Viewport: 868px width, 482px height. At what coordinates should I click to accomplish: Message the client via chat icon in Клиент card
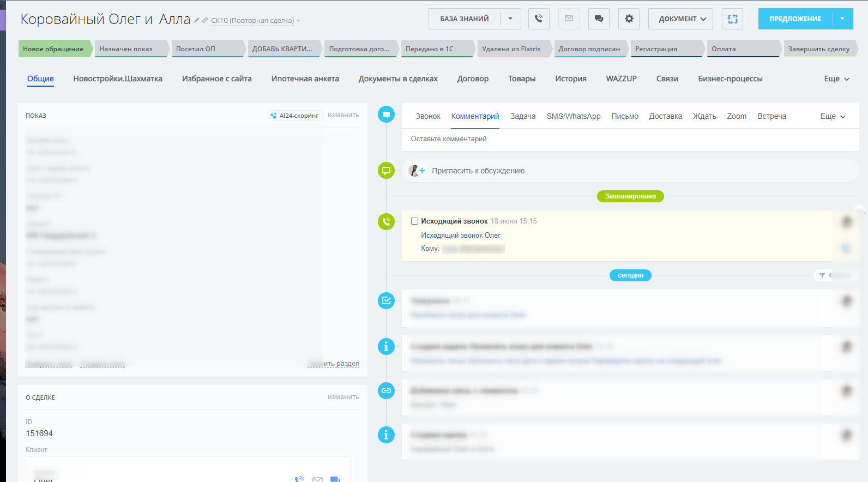point(335,479)
